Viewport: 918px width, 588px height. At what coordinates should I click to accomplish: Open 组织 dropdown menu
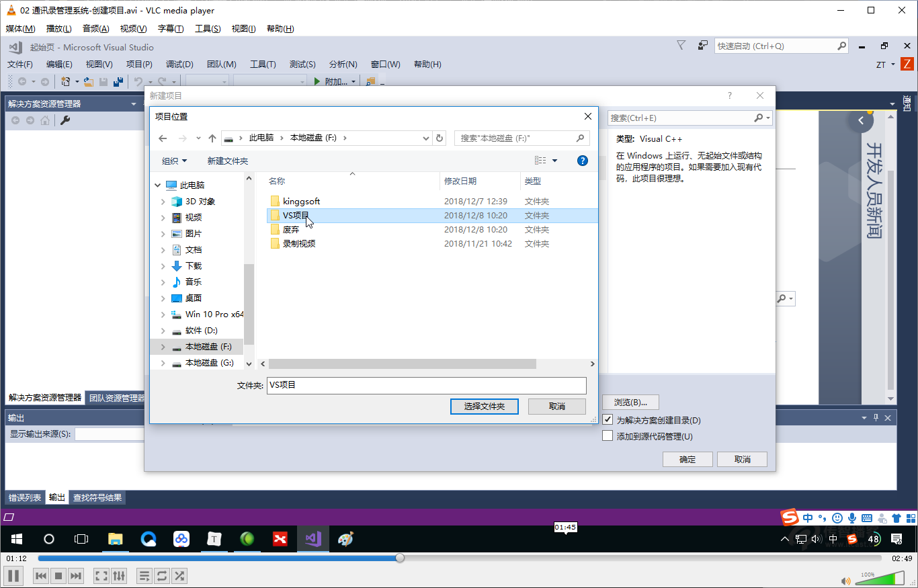click(x=175, y=161)
